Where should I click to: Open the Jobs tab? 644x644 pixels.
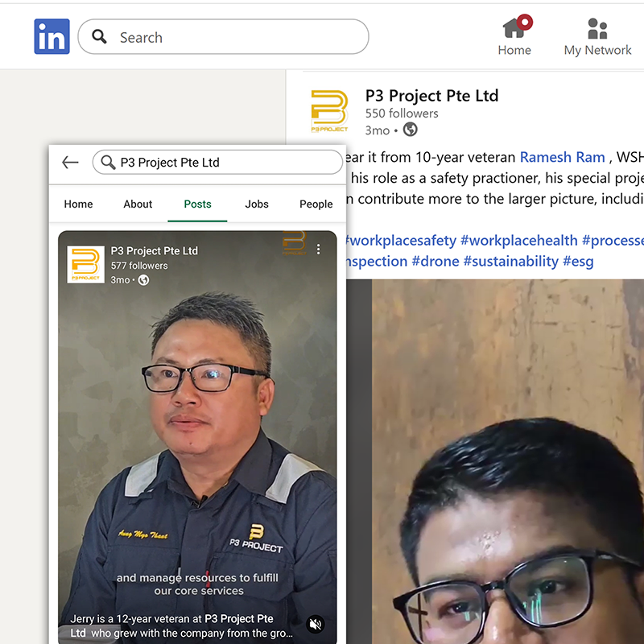coord(257,204)
